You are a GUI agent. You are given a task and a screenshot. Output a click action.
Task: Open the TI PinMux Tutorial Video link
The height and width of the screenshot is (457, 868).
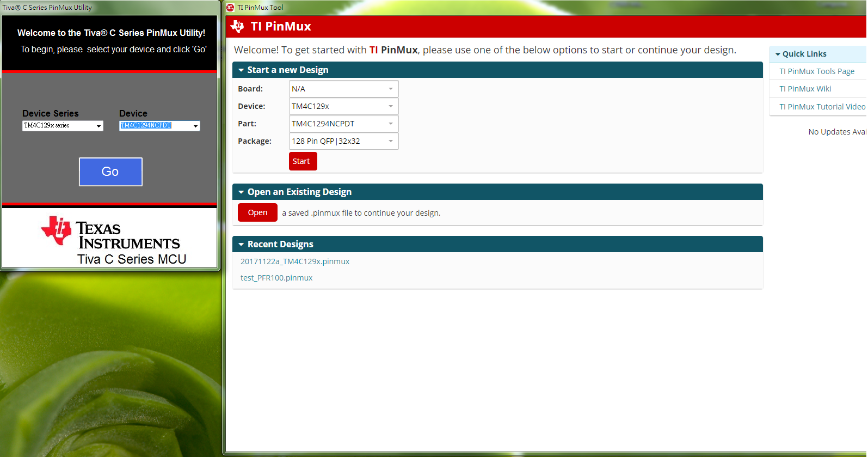click(x=822, y=107)
